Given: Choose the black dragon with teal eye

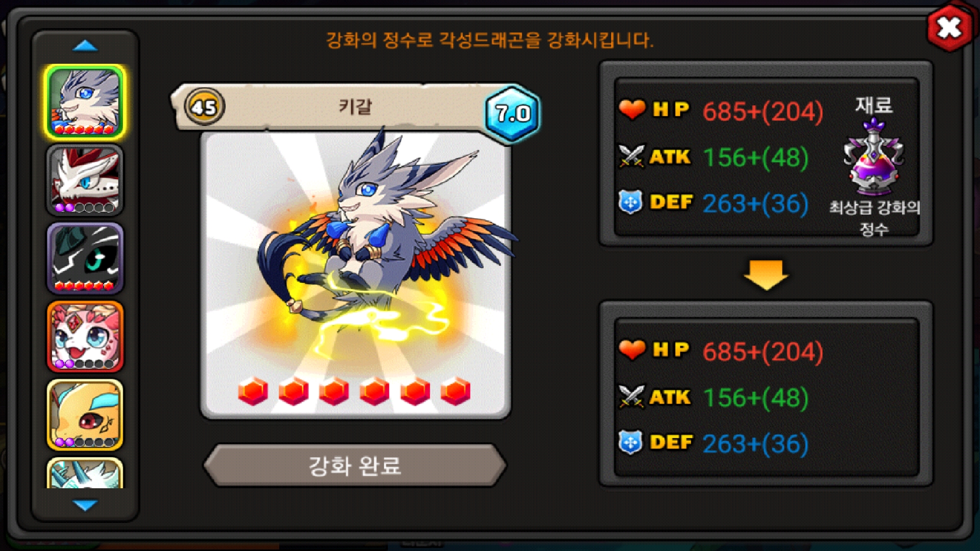Looking at the screenshot, I should coord(85,259).
